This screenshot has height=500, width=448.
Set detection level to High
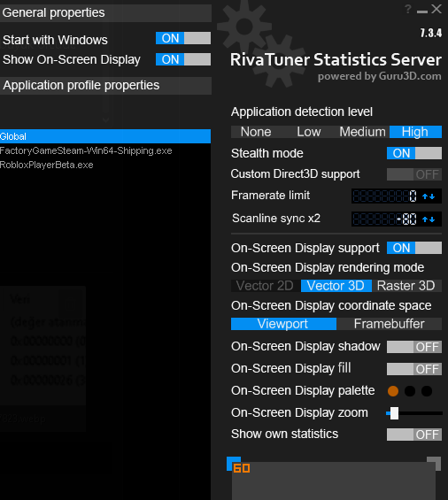pyautogui.click(x=415, y=132)
